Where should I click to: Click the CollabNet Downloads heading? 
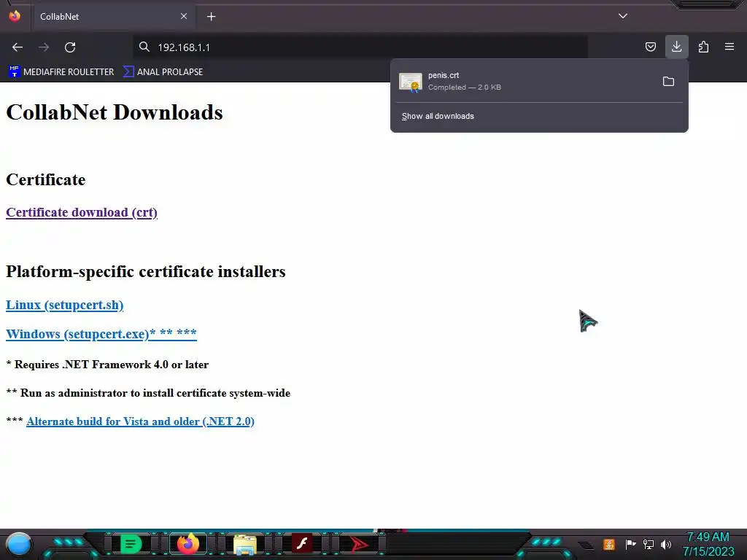[x=115, y=112]
